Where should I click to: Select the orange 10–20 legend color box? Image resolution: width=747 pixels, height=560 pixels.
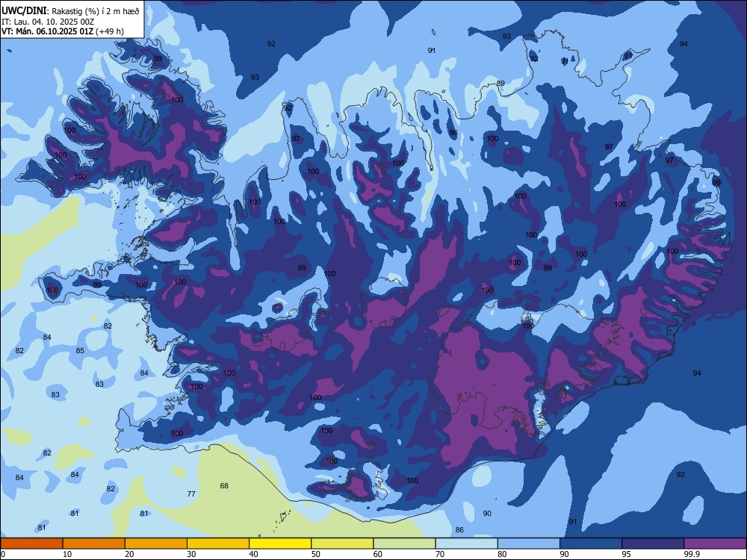coord(94,544)
